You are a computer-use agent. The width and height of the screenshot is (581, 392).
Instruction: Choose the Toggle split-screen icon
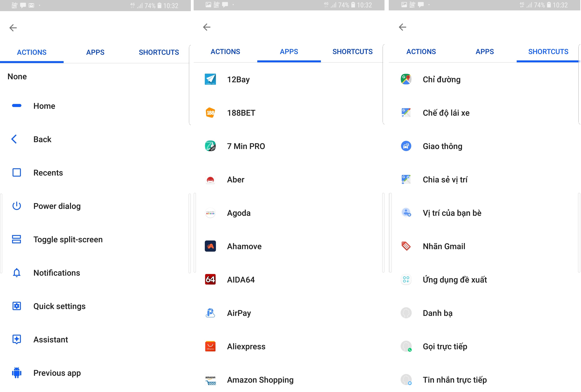coord(17,239)
